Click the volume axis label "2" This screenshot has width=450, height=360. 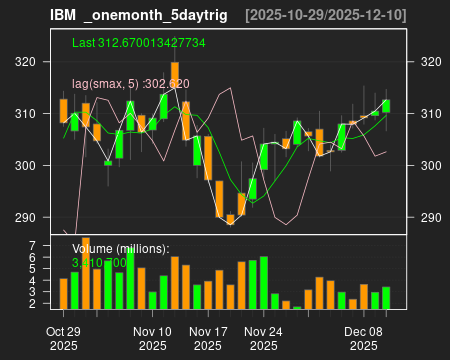click(32, 304)
